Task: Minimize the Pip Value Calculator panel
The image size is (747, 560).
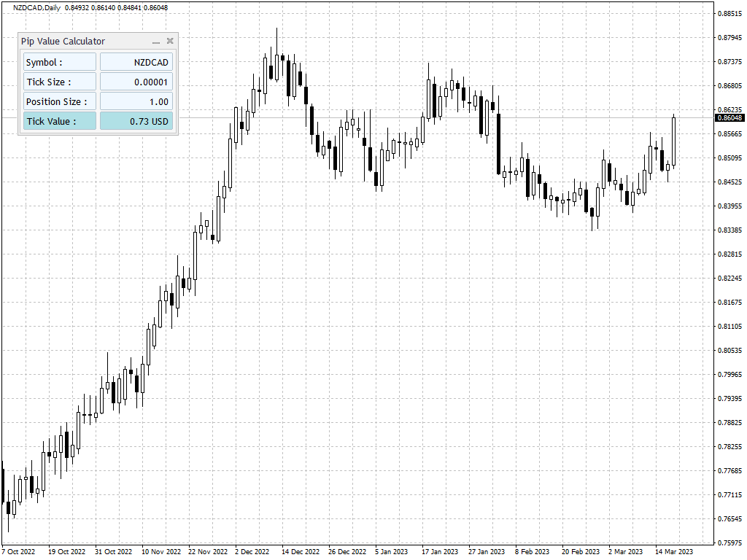Action: pyautogui.click(x=156, y=42)
